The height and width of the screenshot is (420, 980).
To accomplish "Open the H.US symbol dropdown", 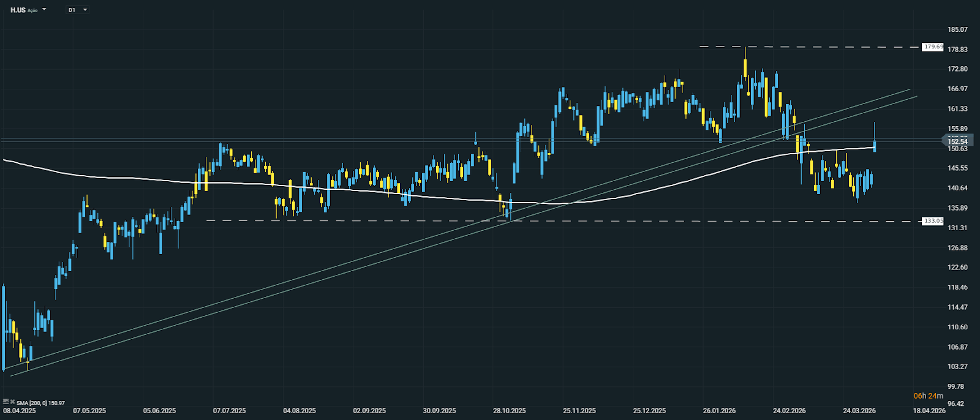I will (43, 10).
